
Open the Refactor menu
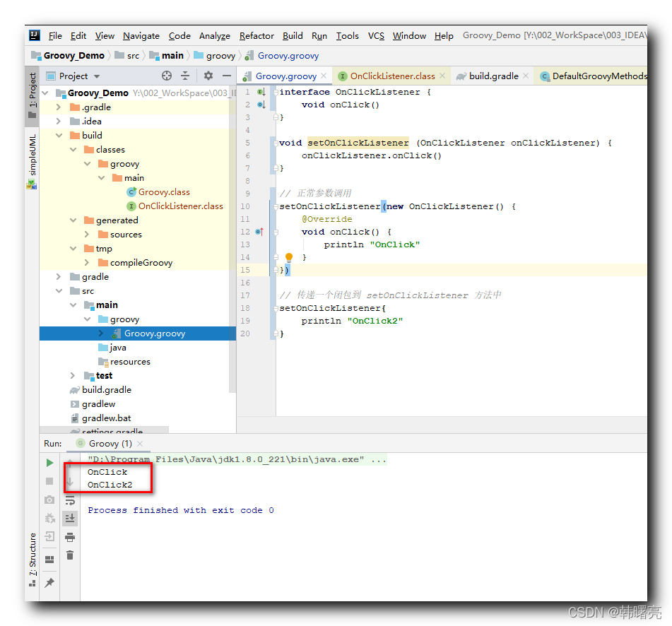click(257, 36)
